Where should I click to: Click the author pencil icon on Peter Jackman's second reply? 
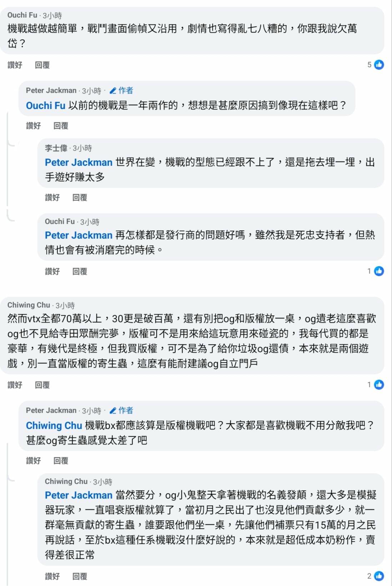(x=113, y=411)
